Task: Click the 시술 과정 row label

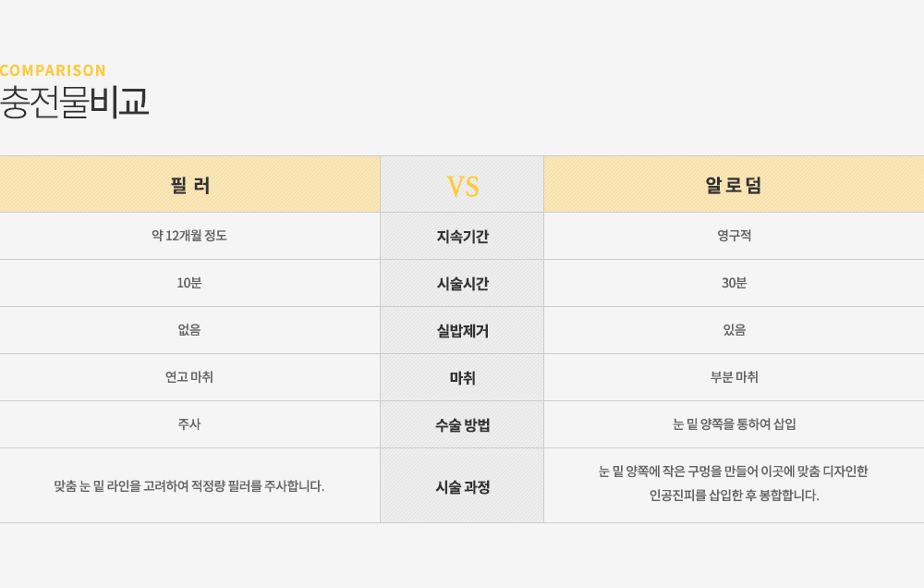Action: (462, 486)
